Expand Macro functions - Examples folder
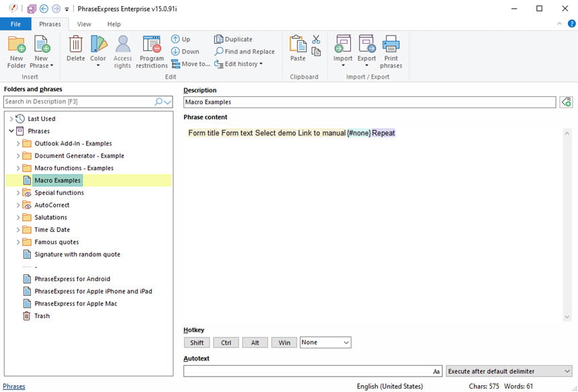This screenshot has height=392, width=578. tap(18, 168)
